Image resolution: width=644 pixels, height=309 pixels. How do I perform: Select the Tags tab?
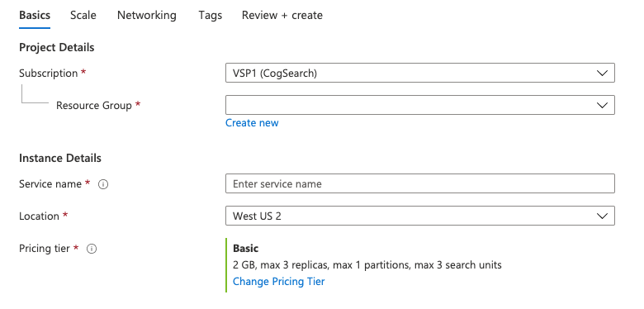211,16
